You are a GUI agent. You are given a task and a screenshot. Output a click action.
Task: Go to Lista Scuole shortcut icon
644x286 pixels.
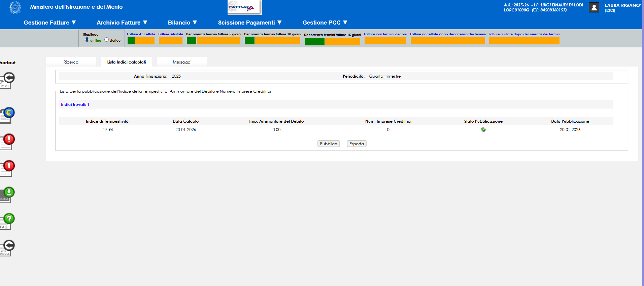point(7,248)
